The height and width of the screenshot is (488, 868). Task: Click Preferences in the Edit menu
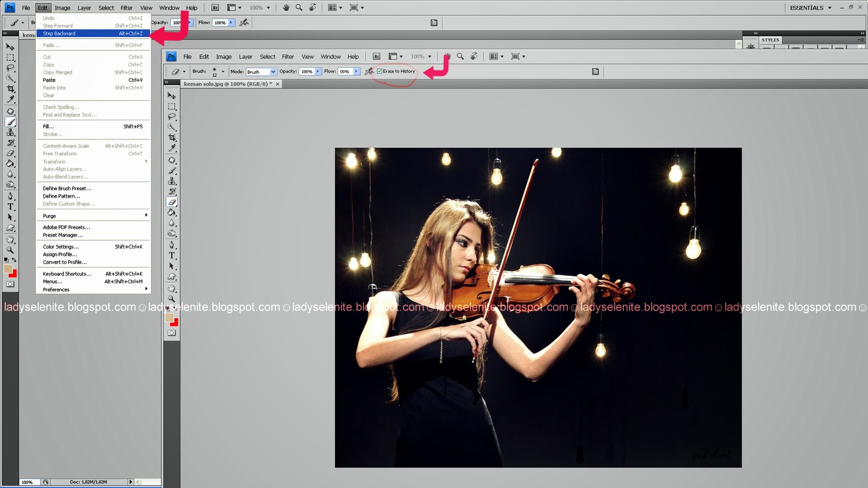coord(56,290)
